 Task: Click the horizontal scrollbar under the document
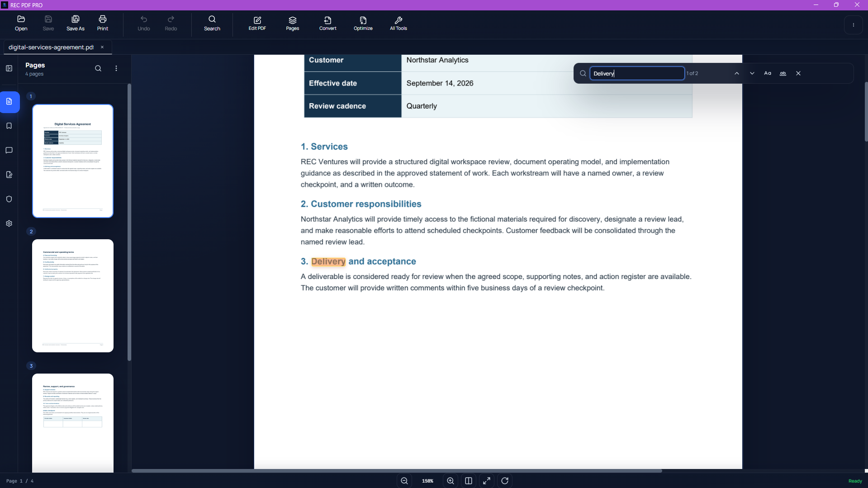[397, 471]
